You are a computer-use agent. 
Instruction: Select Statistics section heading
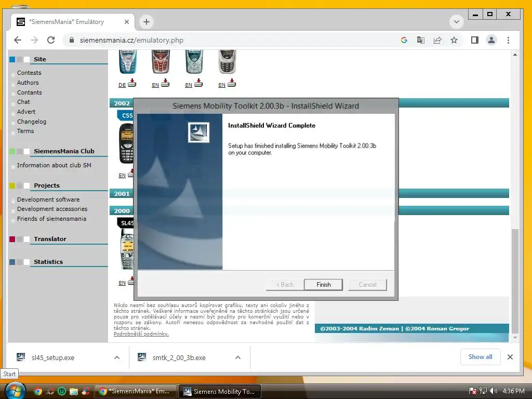48,262
